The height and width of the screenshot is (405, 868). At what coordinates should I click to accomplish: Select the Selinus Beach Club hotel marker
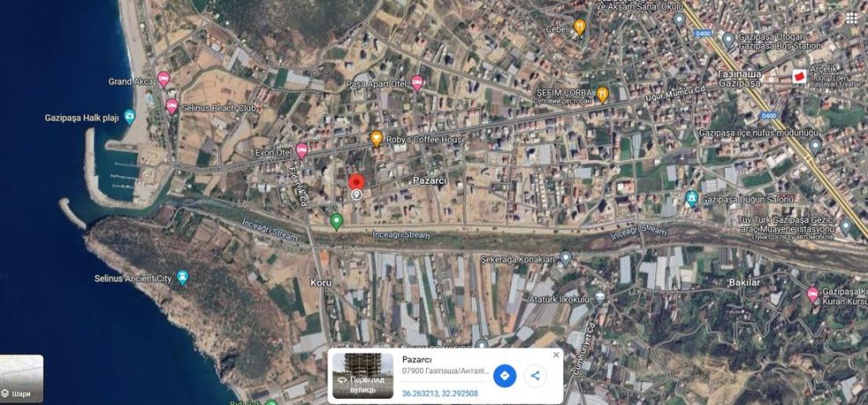pyautogui.click(x=173, y=106)
